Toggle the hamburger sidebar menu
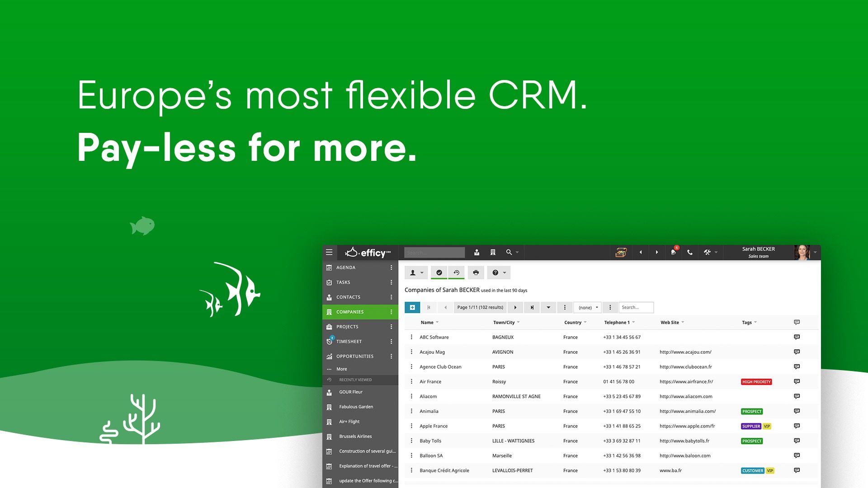Image resolution: width=868 pixels, height=488 pixels. 329,252
